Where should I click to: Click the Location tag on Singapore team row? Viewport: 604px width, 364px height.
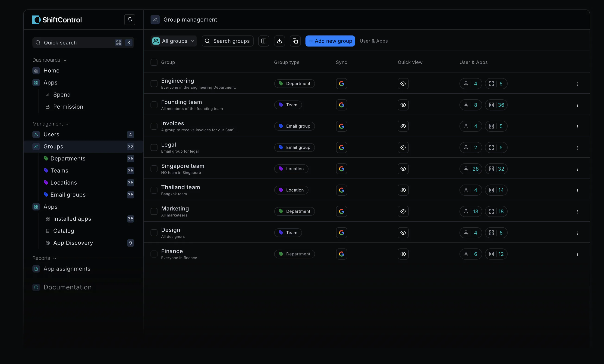(x=291, y=169)
